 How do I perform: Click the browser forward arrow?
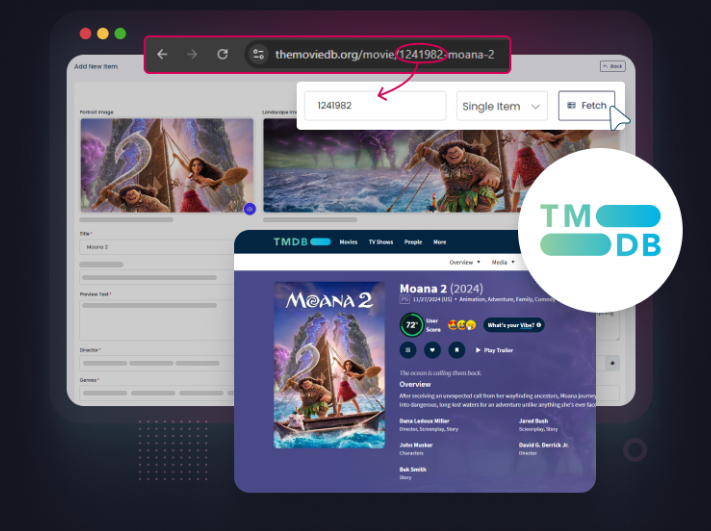click(x=192, y=54)
